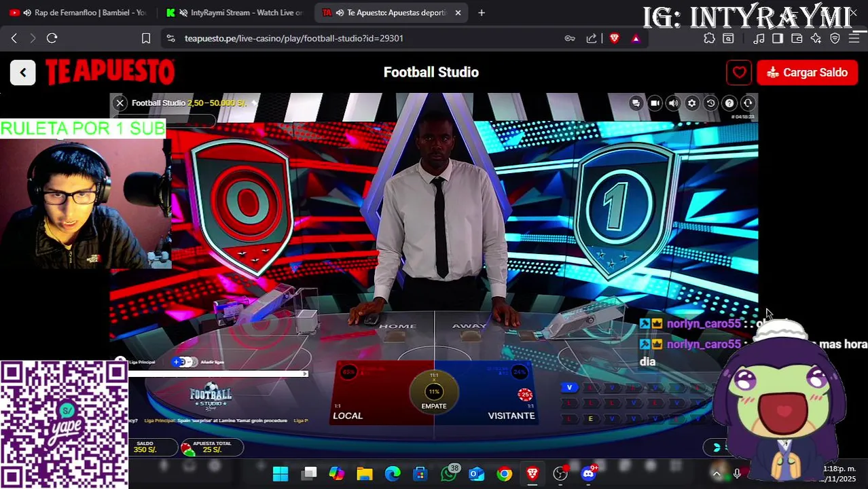Image resolution: width=868 pixels, height=489 pixels.
Task: Click the TeApuesto back arrow button
Action: point(22,72)
